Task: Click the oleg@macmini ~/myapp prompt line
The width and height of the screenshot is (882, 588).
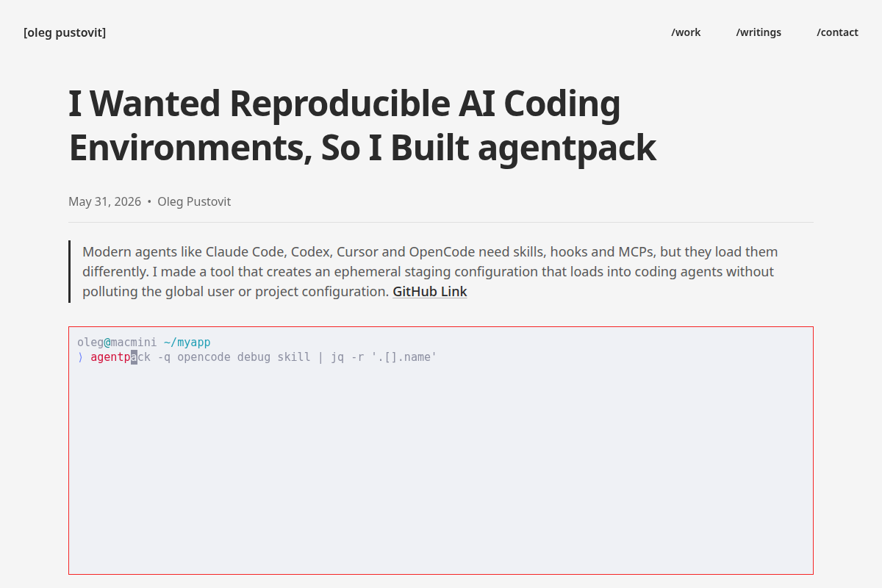Action: [x=144, y=343]
